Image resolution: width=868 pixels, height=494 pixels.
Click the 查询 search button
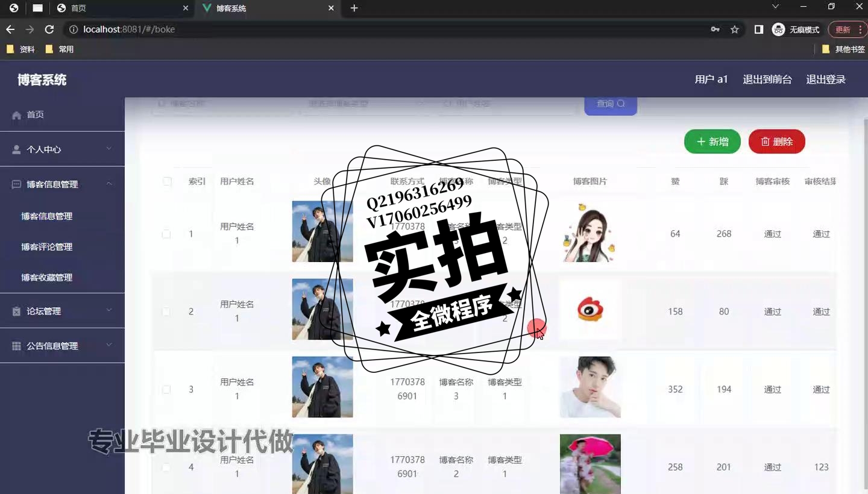611,105
